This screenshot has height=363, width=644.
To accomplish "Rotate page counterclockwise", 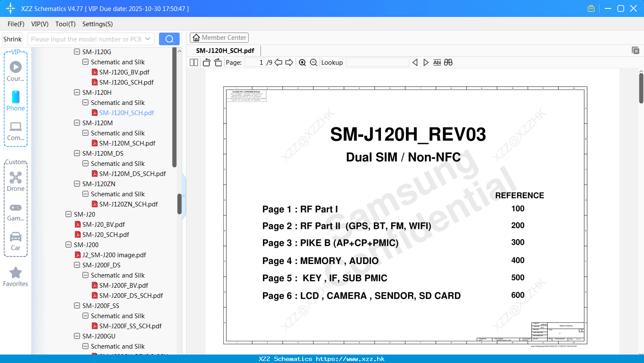I will pyautogui.click(x=206, y=62).
